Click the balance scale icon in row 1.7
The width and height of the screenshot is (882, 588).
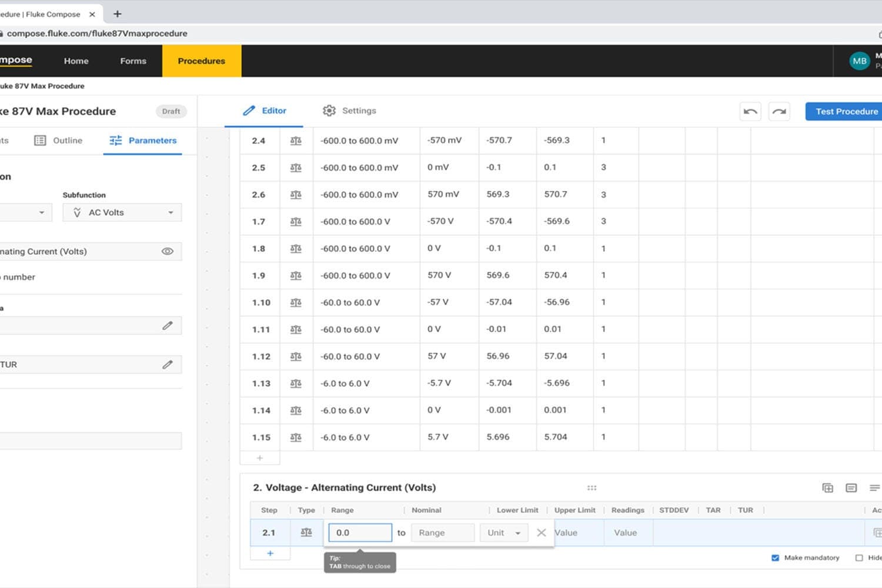pyautogui.click(x=296, y=222)
